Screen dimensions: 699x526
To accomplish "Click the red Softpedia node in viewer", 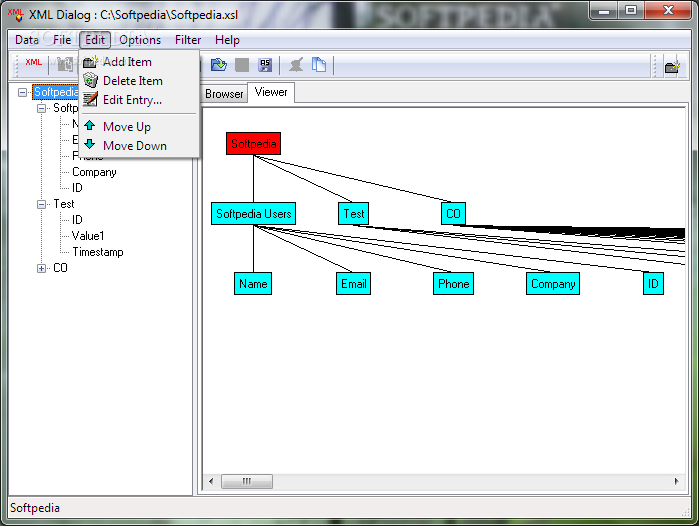I will pyautogui.click(x=253, y=144).
